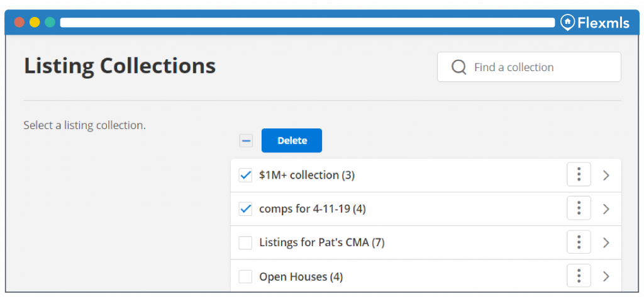Click the blue Delete button
This screenshot has width=644, height=299.
[x=292, y=140]
